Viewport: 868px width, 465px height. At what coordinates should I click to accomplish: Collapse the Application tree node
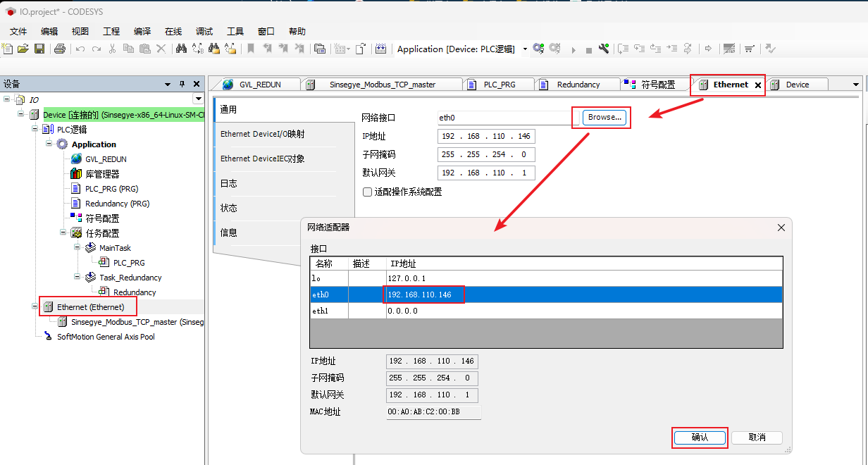49,144
